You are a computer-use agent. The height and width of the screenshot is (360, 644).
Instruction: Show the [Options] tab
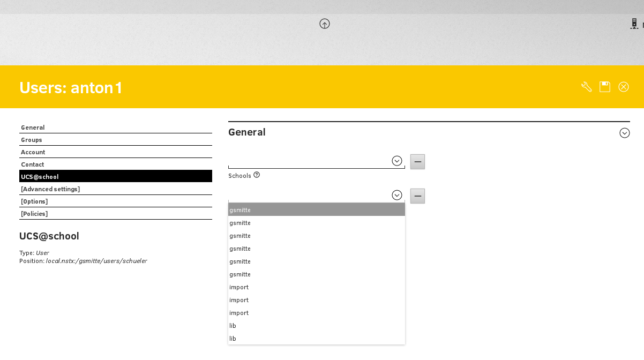pos(34,201)
